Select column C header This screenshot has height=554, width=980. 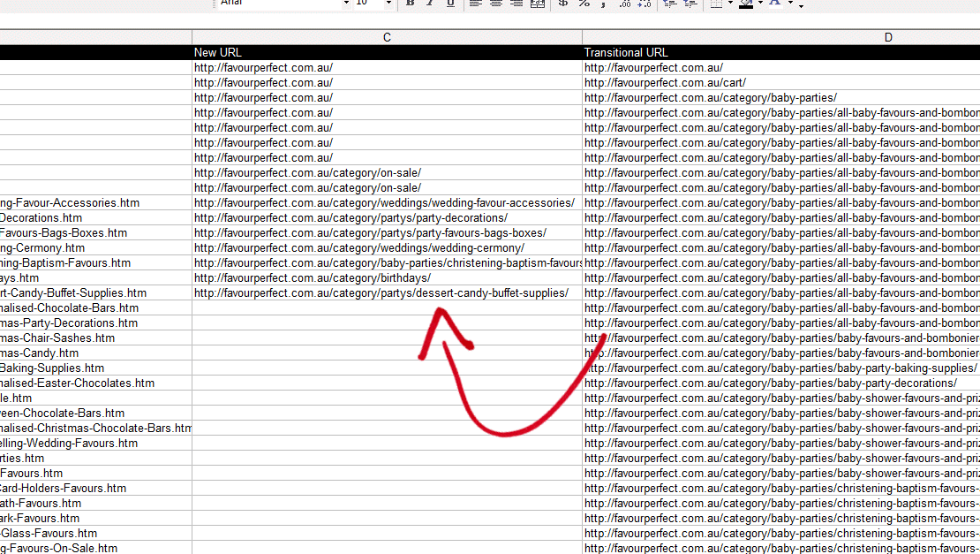[x=387, y=37]
